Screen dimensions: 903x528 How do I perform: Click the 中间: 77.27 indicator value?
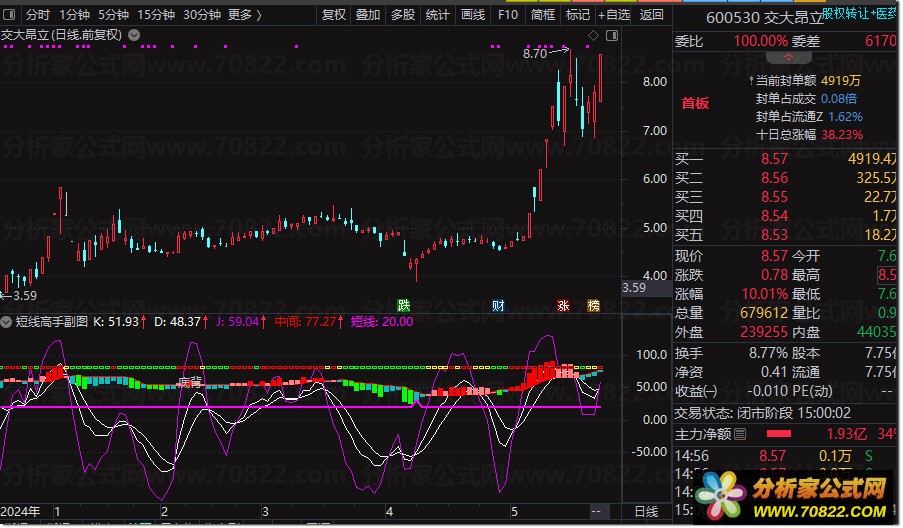point(309,322)
